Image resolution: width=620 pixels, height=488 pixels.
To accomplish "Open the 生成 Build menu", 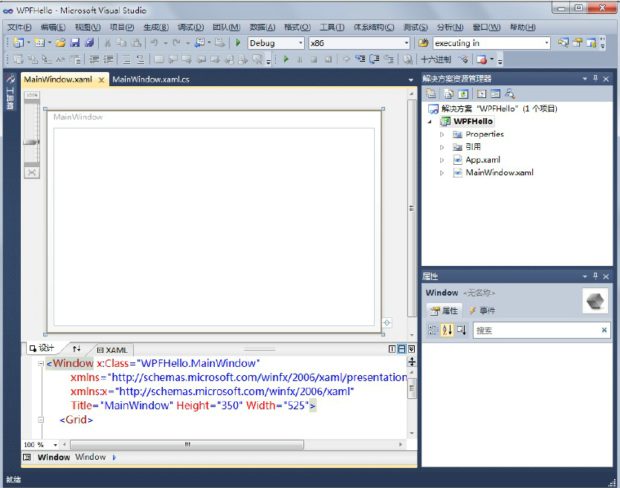I will pyautogui.click(x=156, y=27).
